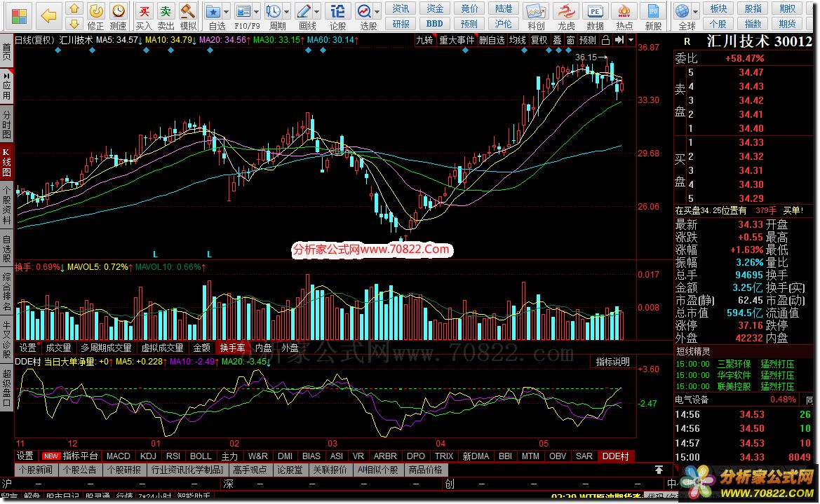
Task: Click the BBD toolbar button
Action: coord(435,24)
